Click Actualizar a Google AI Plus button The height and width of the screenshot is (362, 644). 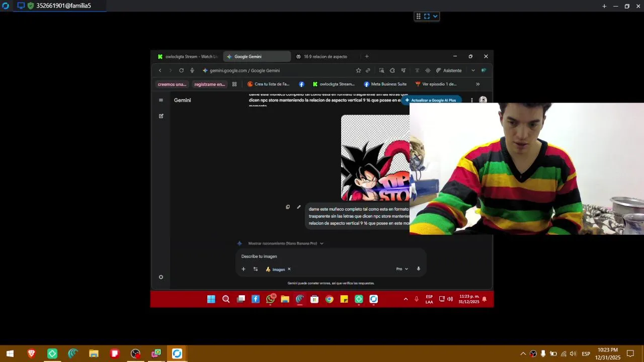(x=431, y=100)
